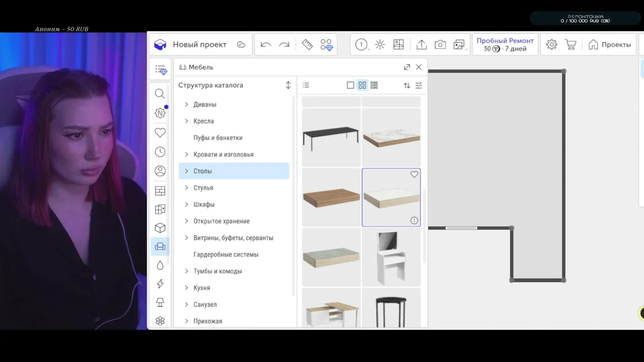Image resolution: width=644 pixels, height=362 pixels.
Task: Toggle catalog list structure icon
Action: pyautogui.click(x=306, y=85)
